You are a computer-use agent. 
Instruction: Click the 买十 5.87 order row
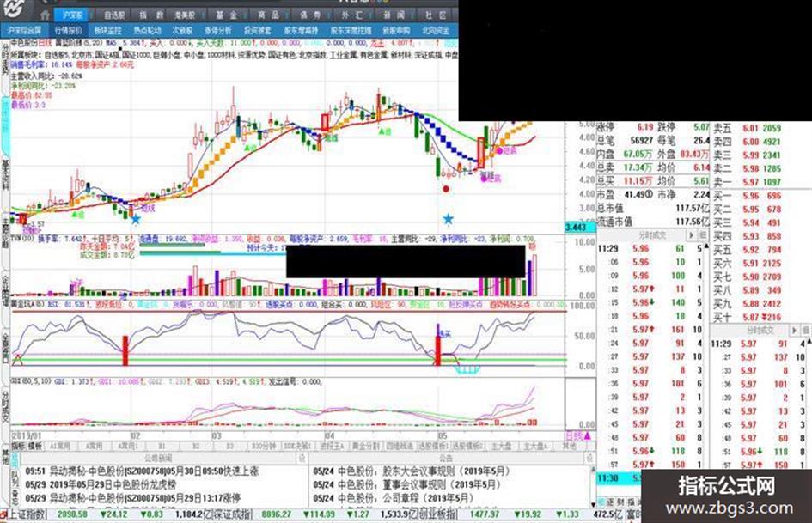(x=747, y=317)
